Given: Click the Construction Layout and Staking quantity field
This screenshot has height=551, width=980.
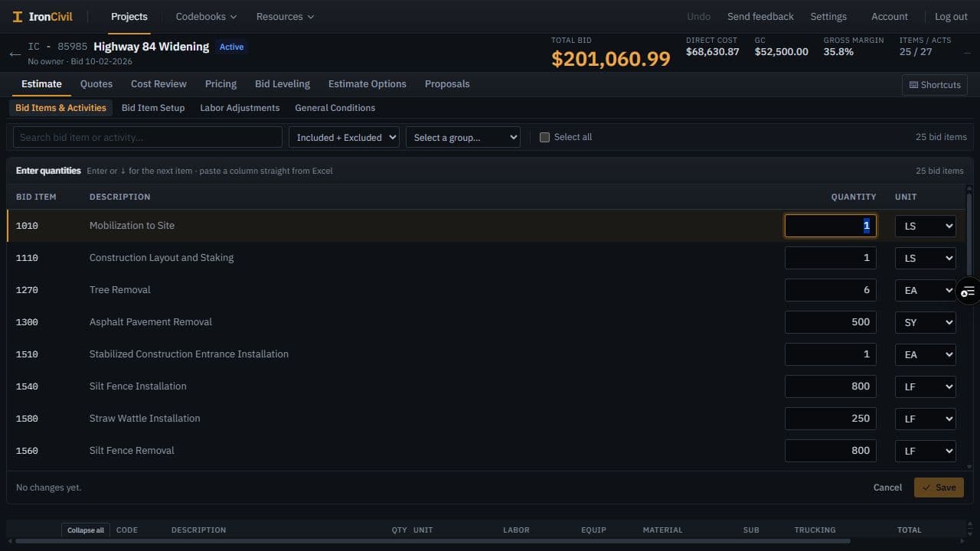Looking at the screenshot, I should (x=831, y=258).
